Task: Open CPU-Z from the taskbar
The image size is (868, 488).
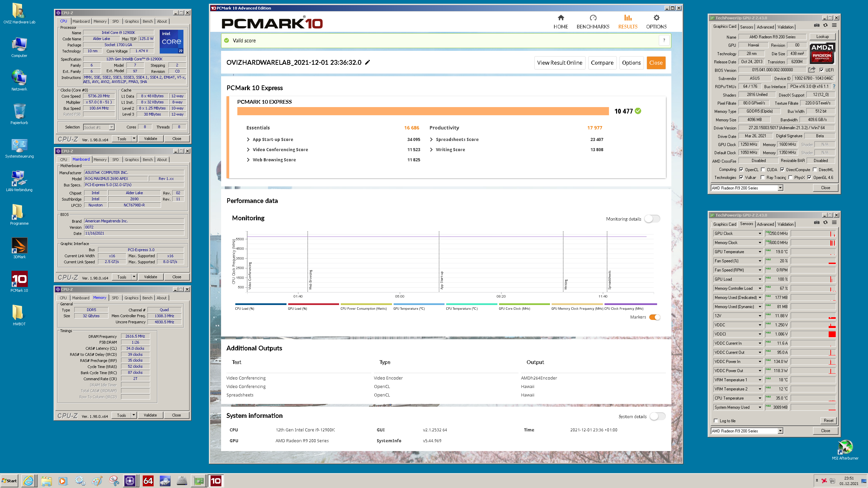Action: (x=130, y=481)
